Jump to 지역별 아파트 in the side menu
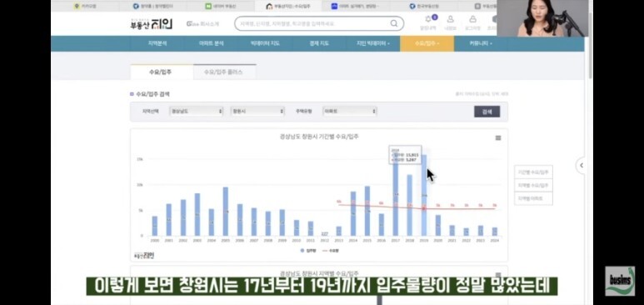Viewport: 644px width, 305px height. click(x=533, y=198)
